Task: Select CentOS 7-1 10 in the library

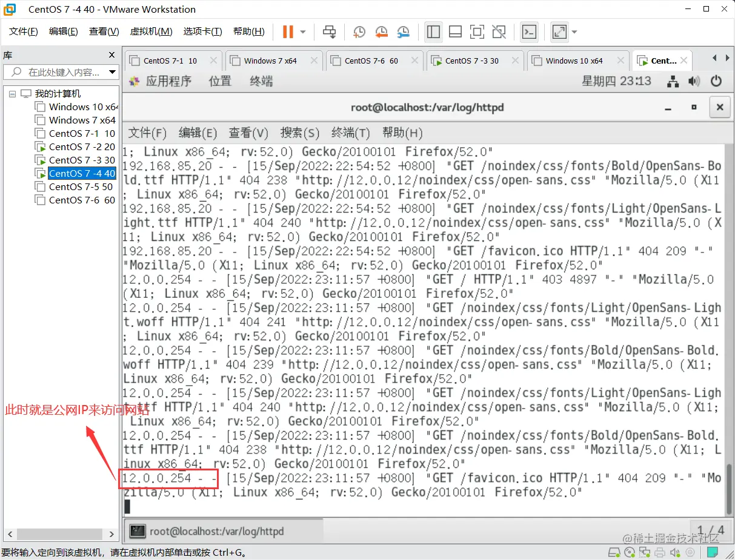Action: tap(76, 133)
